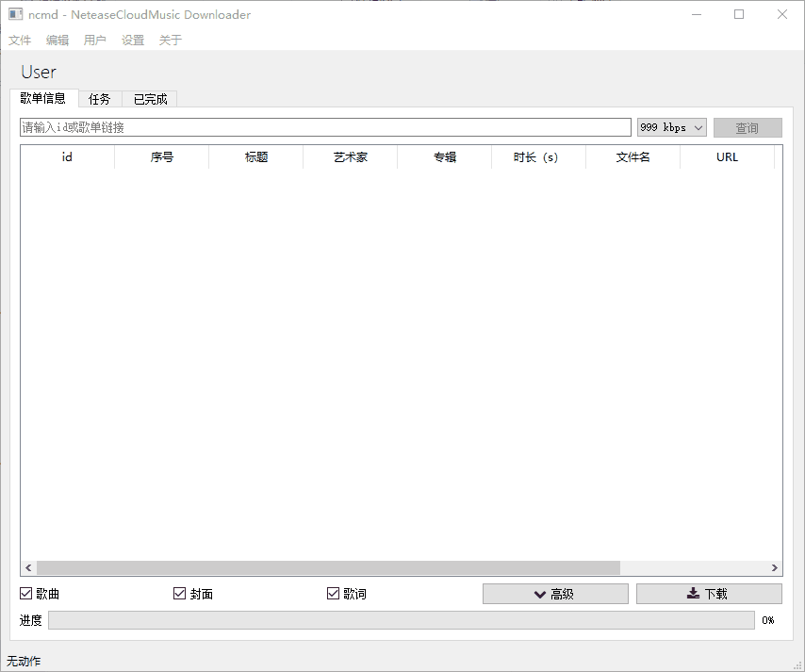Switch to the 已完成 tab

(149, 98)
